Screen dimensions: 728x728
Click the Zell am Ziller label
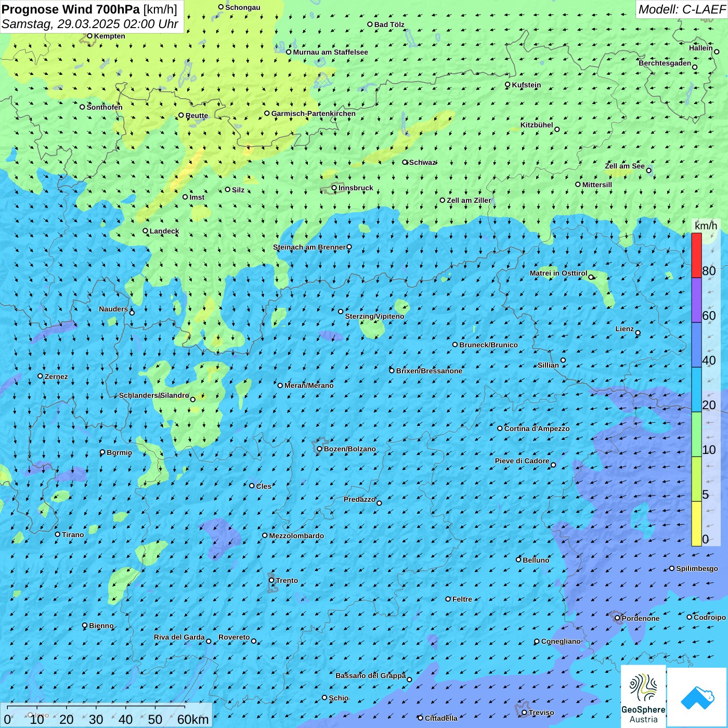click(x=469, y=200)
